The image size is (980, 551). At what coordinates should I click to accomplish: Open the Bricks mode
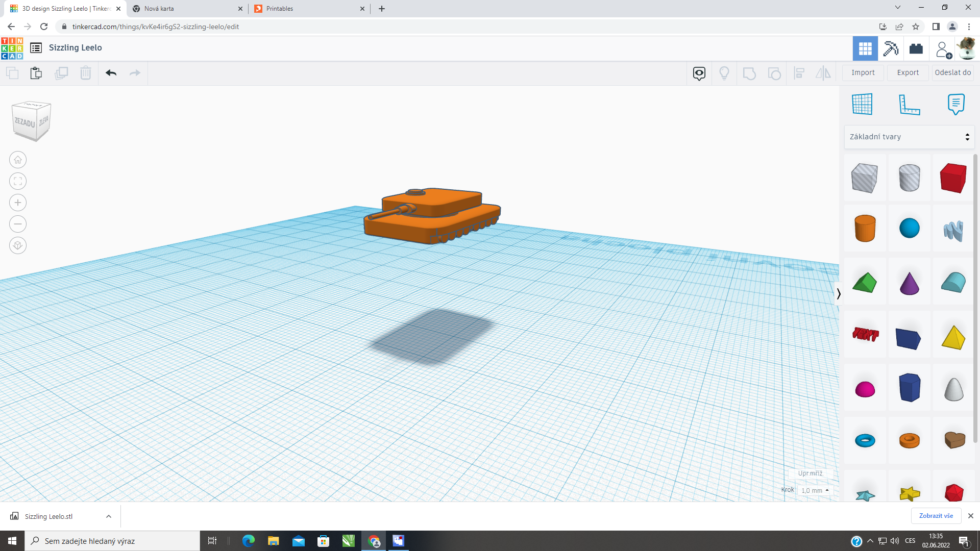(x=916, y=48)
